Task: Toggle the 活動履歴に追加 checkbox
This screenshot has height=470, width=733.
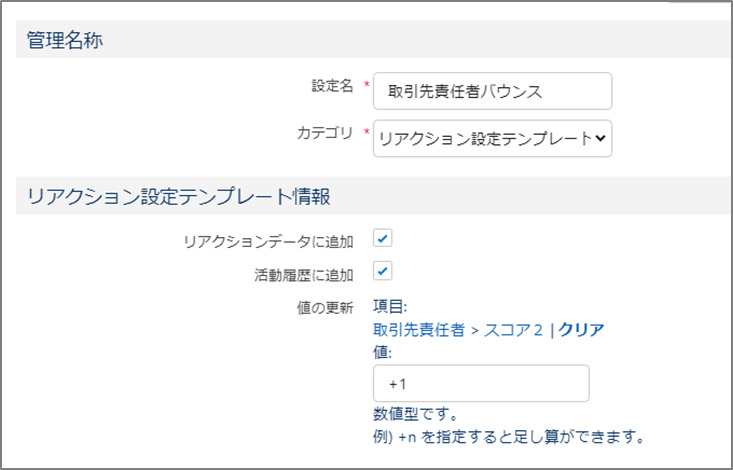Action: [382, 271]
